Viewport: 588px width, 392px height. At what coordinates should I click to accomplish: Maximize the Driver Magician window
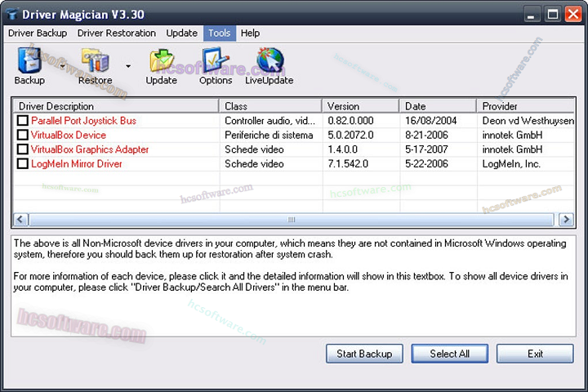[x=552, y=15]
